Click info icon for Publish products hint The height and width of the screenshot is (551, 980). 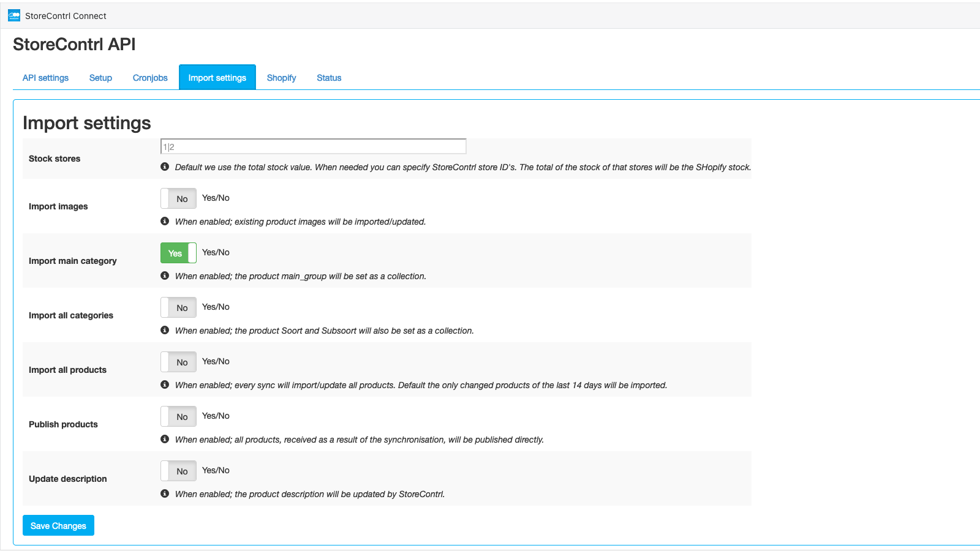165,439
